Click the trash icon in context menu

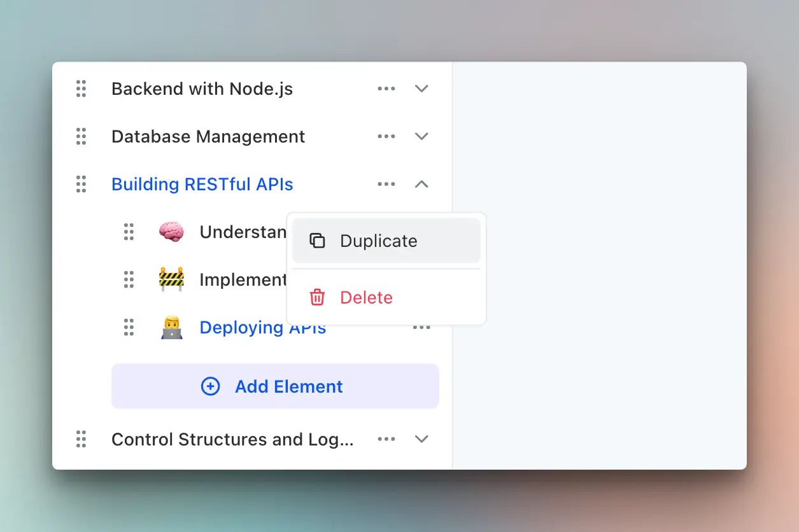tap(317, 297)
